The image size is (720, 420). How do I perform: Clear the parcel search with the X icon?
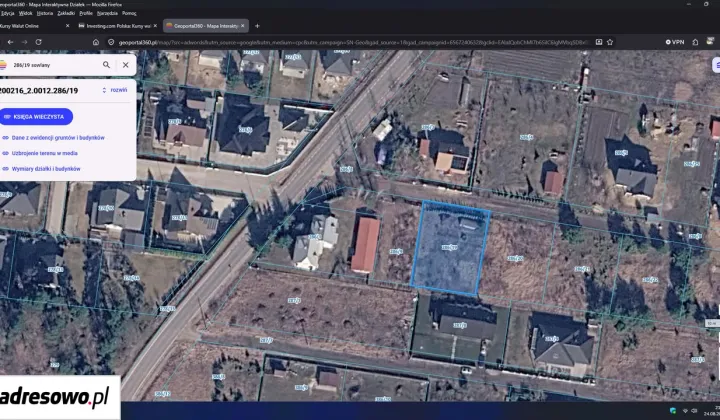tap(125, 65)
